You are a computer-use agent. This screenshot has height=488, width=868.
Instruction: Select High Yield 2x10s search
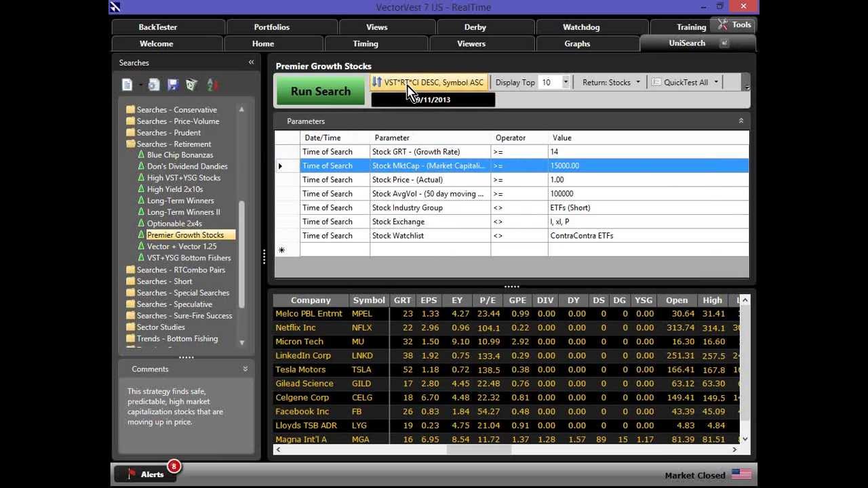click(175, 190)
